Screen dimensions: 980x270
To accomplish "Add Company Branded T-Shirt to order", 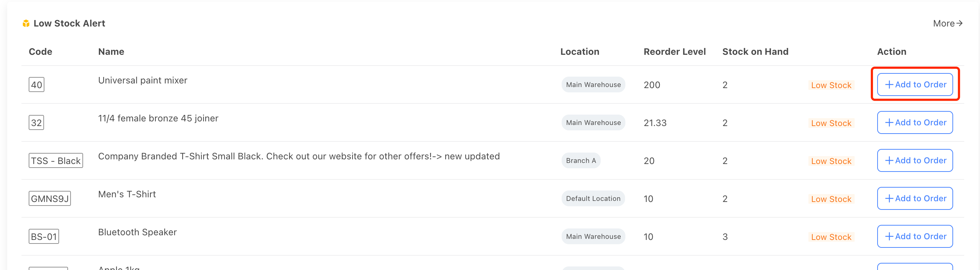I will 914,160.
